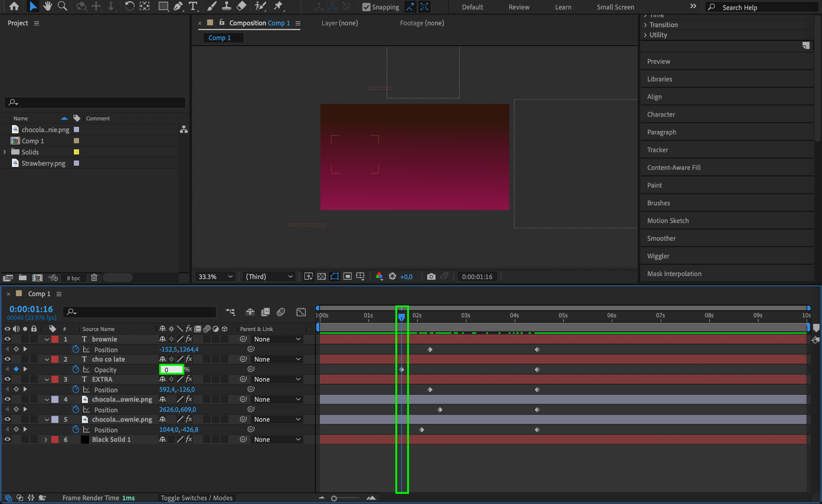Hide the EXTRA text layer
Screen dimensions: 822x504
[x=7, y=379]
